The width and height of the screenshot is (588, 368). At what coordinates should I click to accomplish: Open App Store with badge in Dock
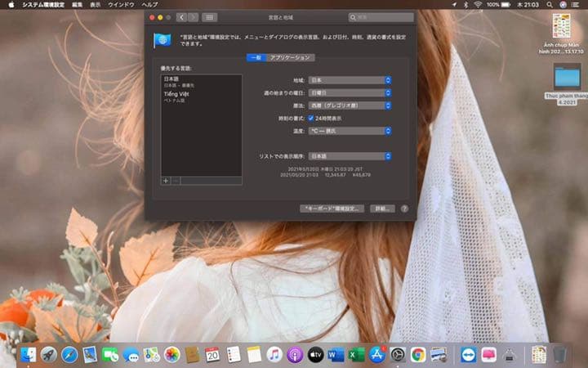377,354
